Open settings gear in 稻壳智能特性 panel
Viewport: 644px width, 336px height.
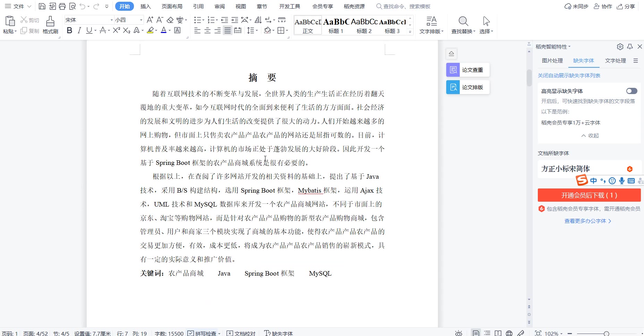pyautogui.click(x=620, y=47)
